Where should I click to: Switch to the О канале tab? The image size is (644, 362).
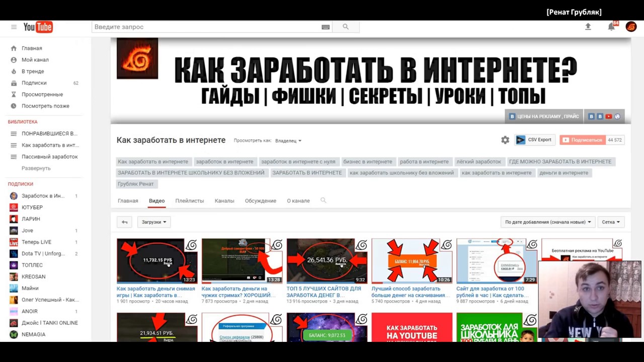298,201
